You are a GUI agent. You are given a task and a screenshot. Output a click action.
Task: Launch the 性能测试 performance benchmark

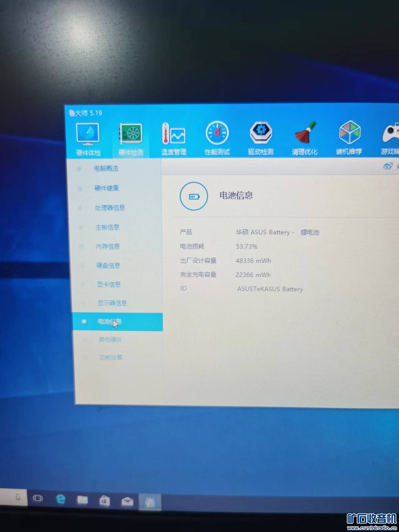(217, 138)
